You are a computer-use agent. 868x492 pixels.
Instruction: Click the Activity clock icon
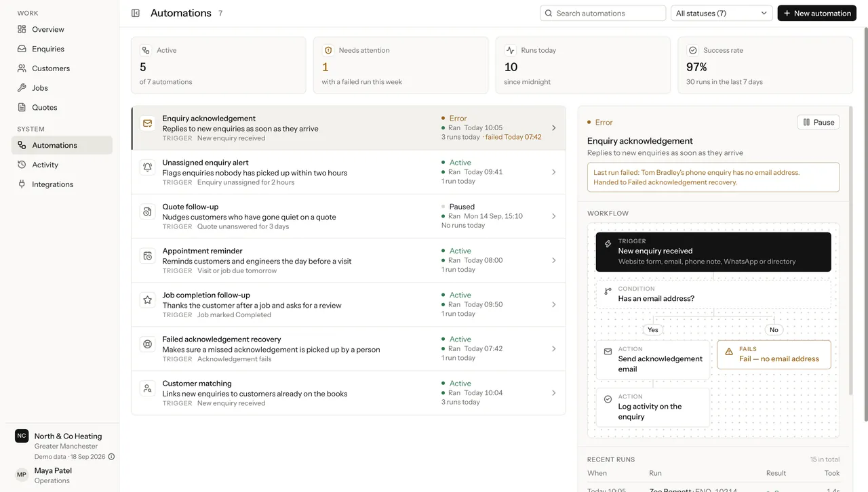click(x=22, y=165)
